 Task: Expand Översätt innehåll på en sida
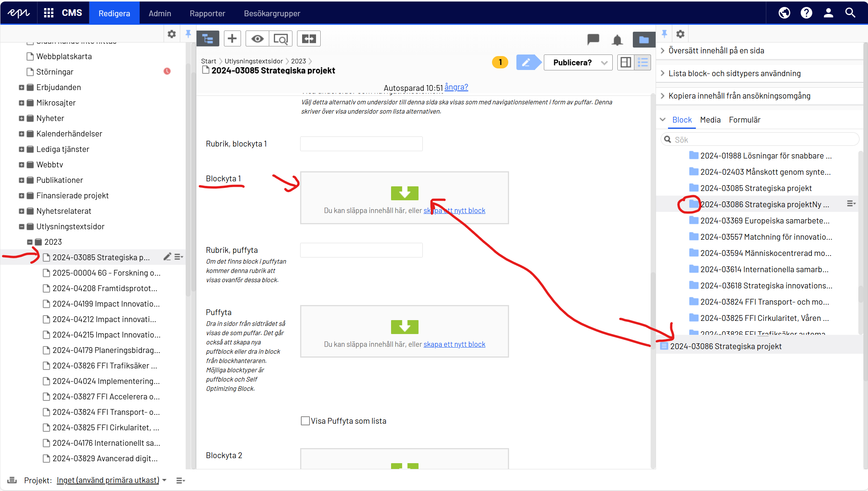tap(716, 51)
